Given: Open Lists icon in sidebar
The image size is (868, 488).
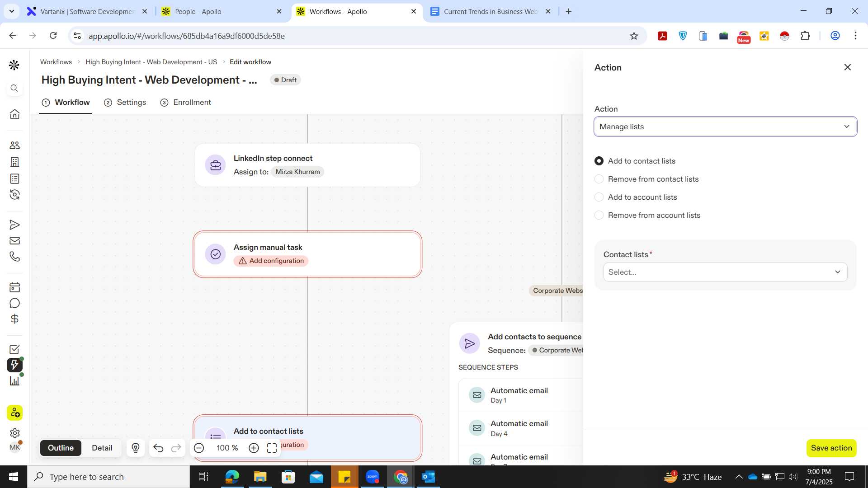Looking at the screenshot, I should pos(14,178).
